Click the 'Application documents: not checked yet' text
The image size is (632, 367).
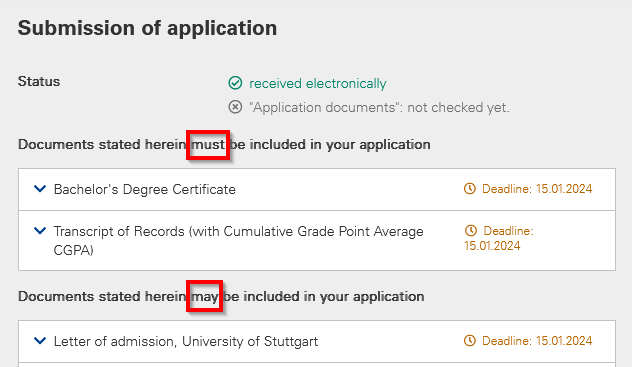pos(379,108)
